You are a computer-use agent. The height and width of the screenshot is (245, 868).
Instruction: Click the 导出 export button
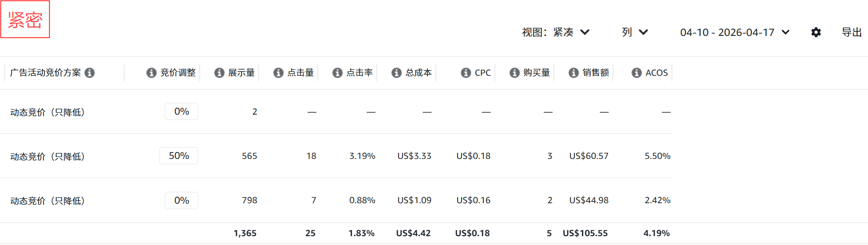click(x=852, y=32)
